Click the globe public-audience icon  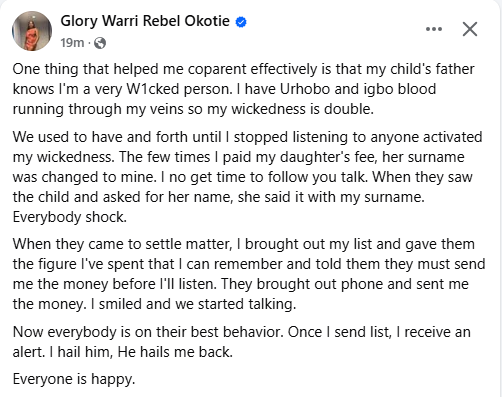tap(100, 43)
